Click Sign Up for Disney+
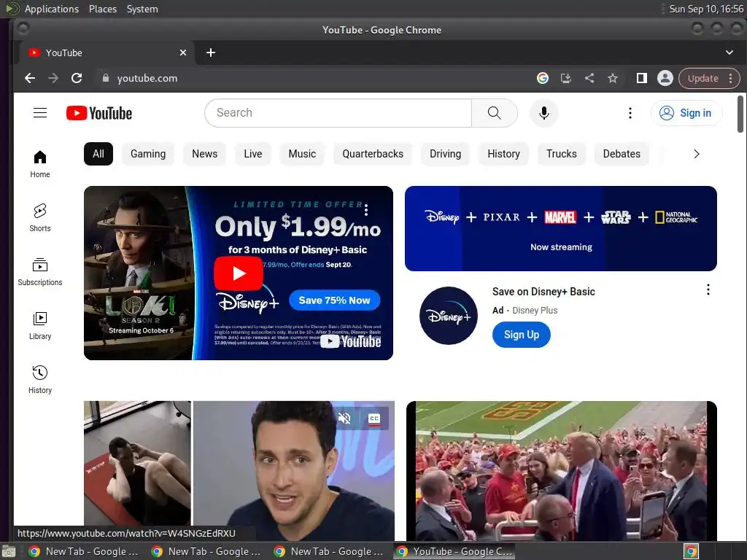The width and height of the screenshot is (747, 560). [521, 335]
